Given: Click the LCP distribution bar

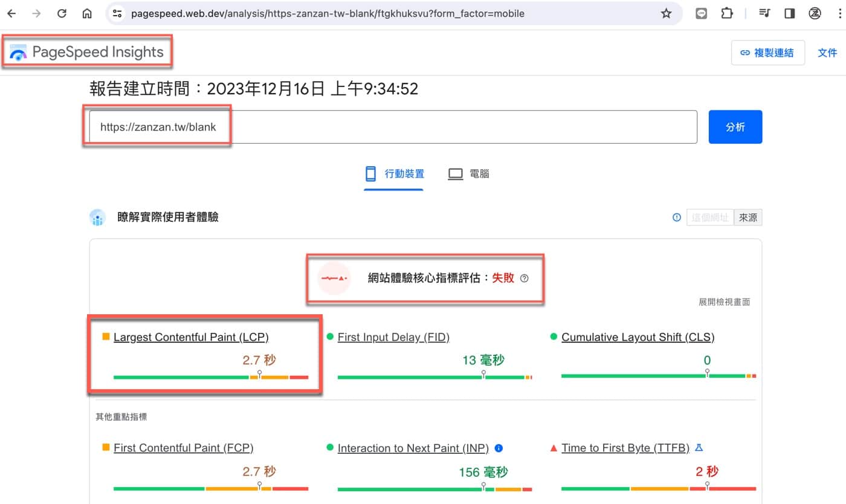Looking at the screenshot, I should pos(211,377).
